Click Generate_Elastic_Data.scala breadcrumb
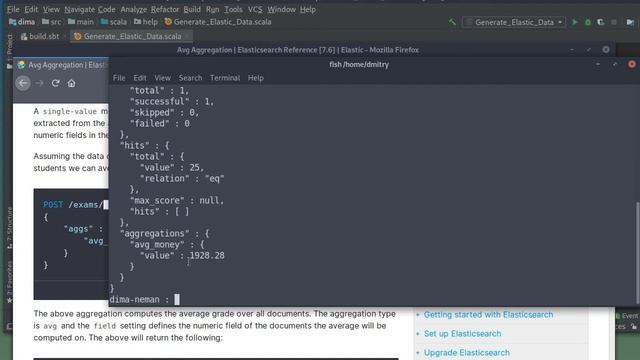This screenshot has height=360, width=640. [x=218, y=22]
